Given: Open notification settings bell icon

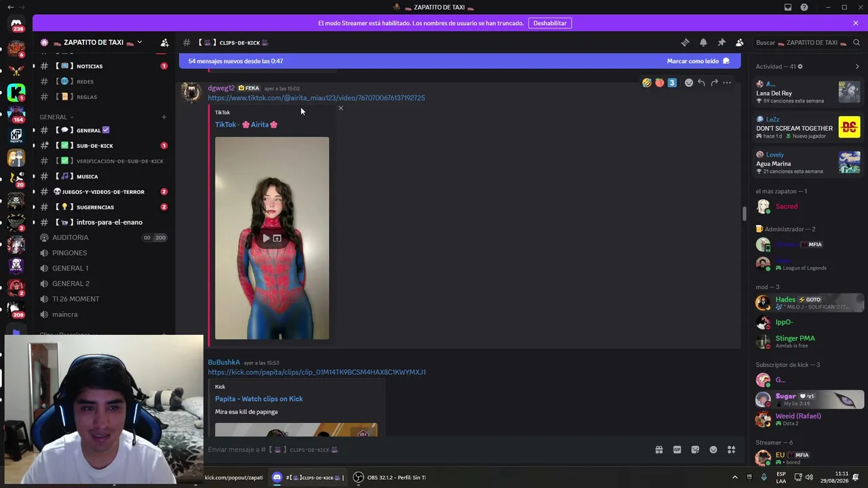Looking at the screenshot, I should (703, 43).
